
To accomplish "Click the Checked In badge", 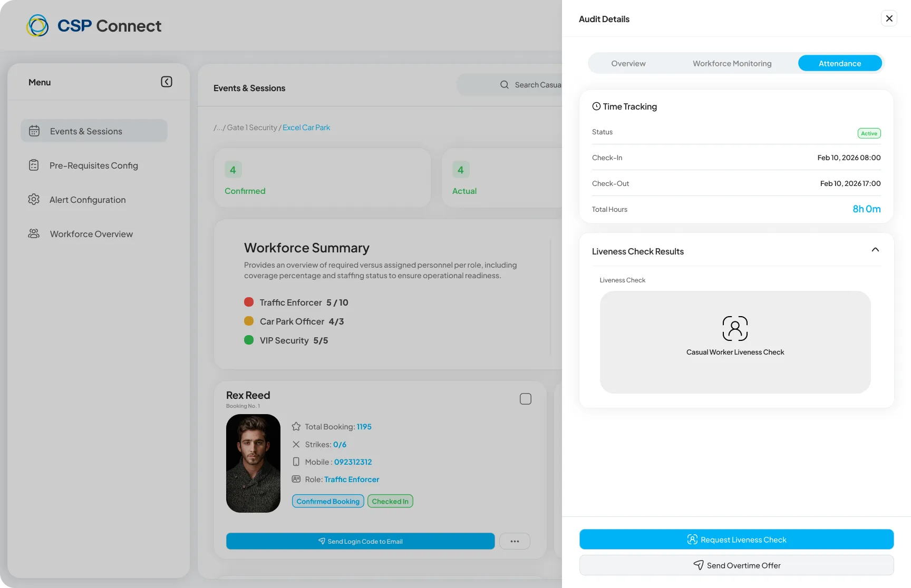I will coord(390,501).
